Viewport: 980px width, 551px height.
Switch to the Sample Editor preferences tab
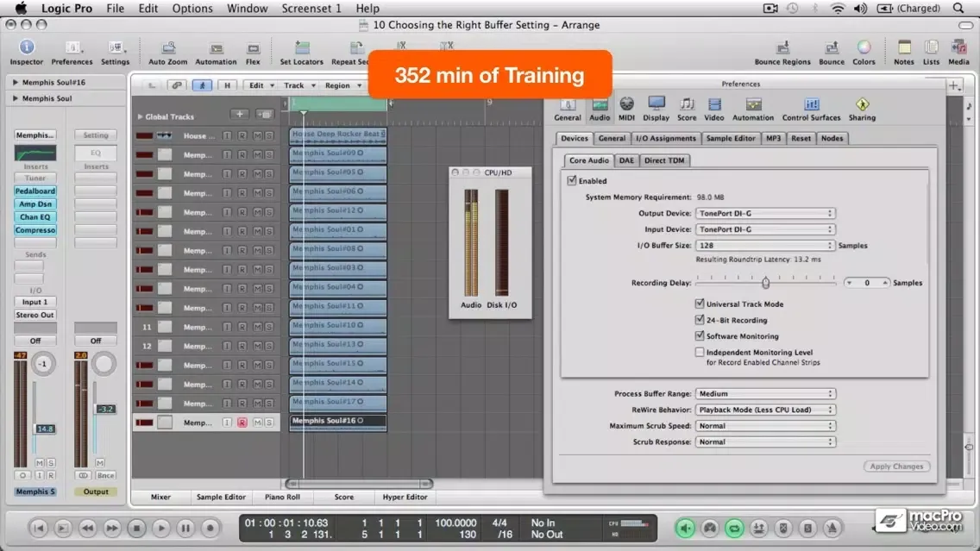point(731,138)
